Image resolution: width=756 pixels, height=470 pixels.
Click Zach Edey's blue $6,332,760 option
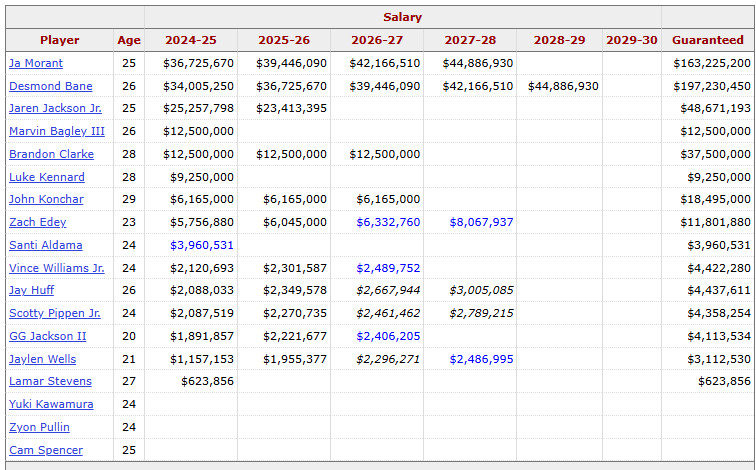coord(388,222)
